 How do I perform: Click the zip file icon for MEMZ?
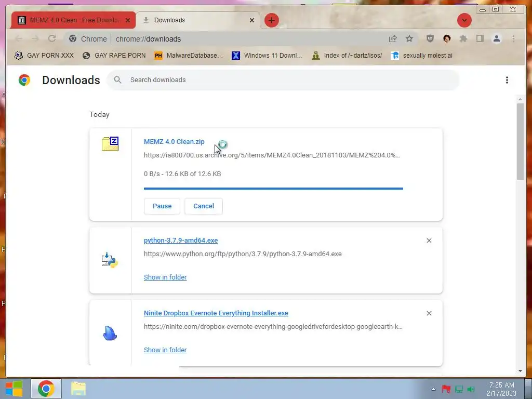(x=110, y=144)
